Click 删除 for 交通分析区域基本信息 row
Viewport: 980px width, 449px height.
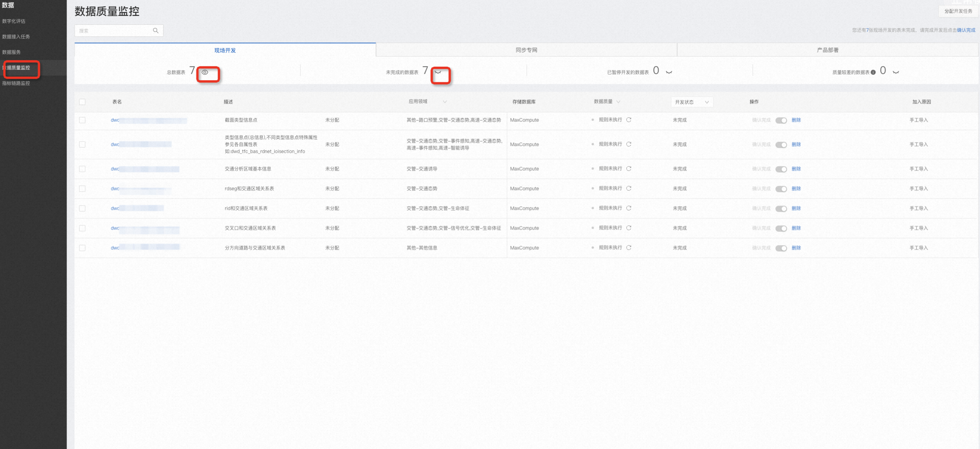tap(796, 169)
